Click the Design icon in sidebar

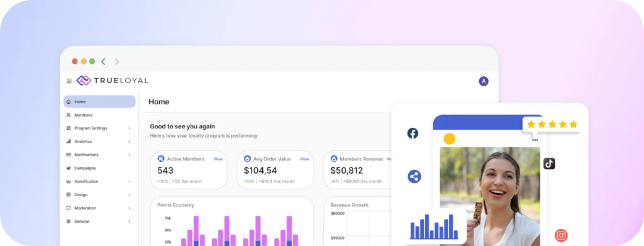[x=69, y=194]
